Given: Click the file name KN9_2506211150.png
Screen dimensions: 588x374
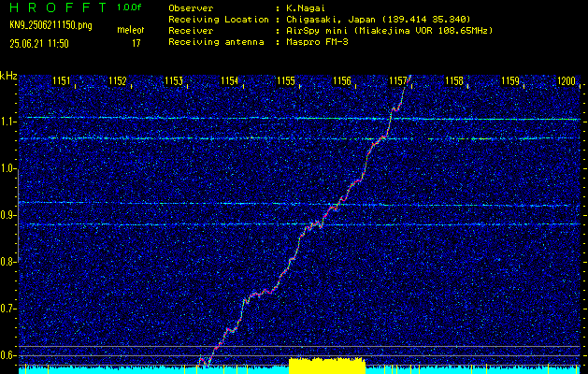Looking at the screenshot, I should (x=50, y=25).
